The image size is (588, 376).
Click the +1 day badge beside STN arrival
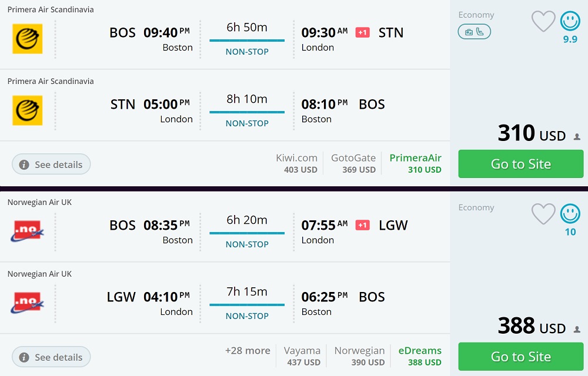pos(363,32)
